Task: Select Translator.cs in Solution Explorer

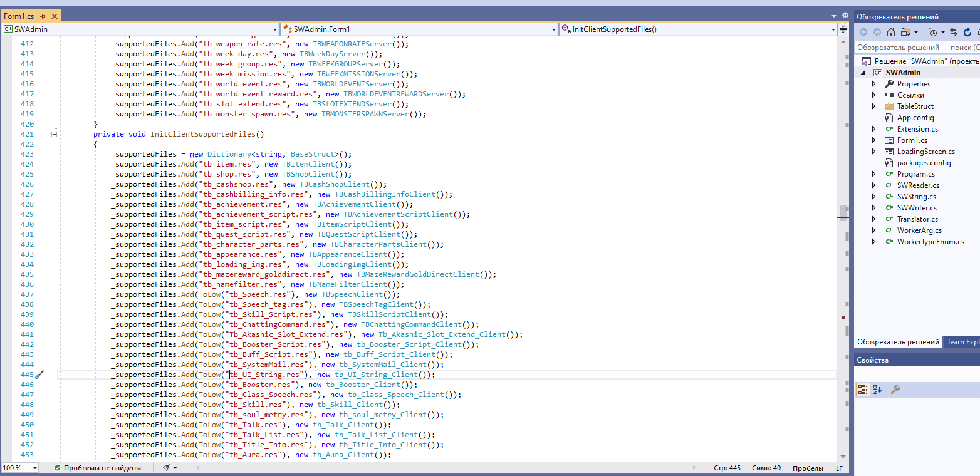Action: pos(917,219)
